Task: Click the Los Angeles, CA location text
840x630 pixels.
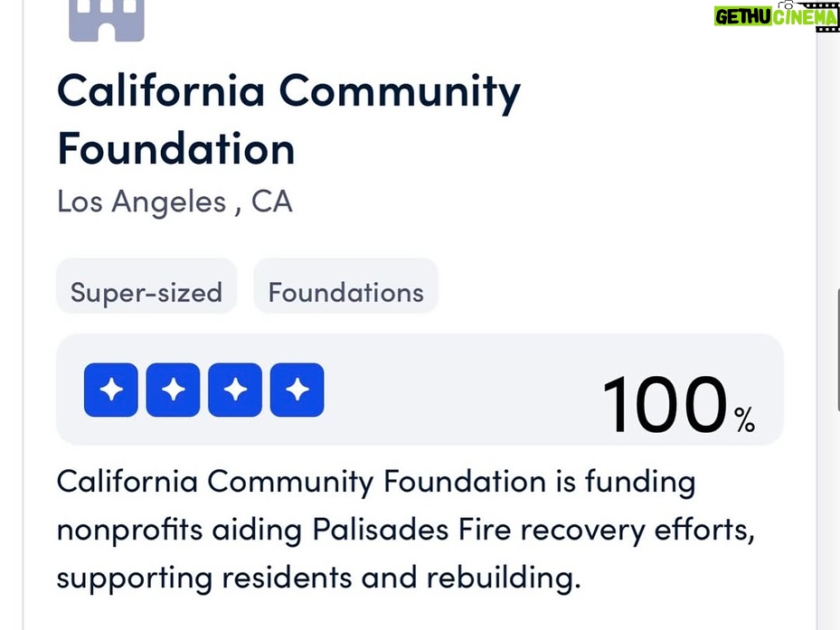Action: point(175,202)
